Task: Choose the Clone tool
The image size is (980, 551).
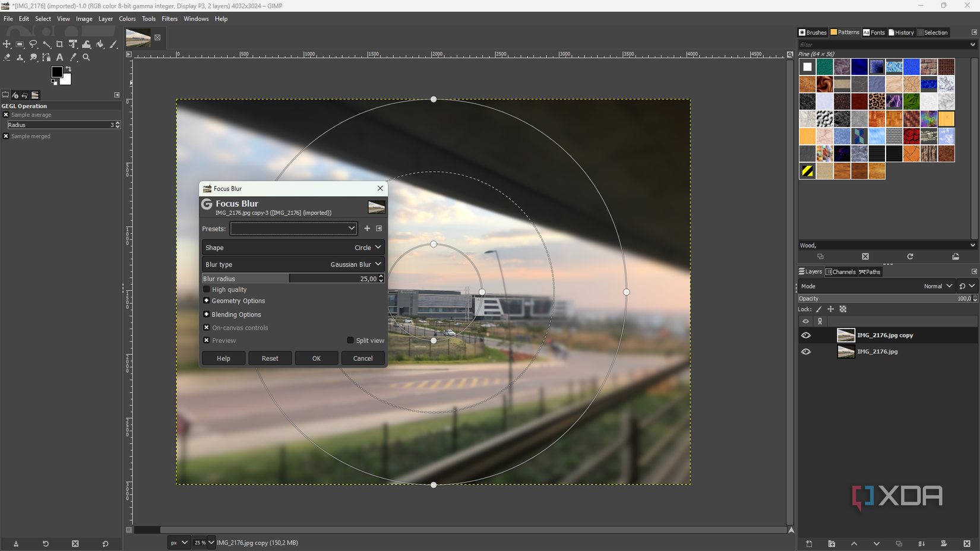Action: pyautogui.click(x=20, y=57)
